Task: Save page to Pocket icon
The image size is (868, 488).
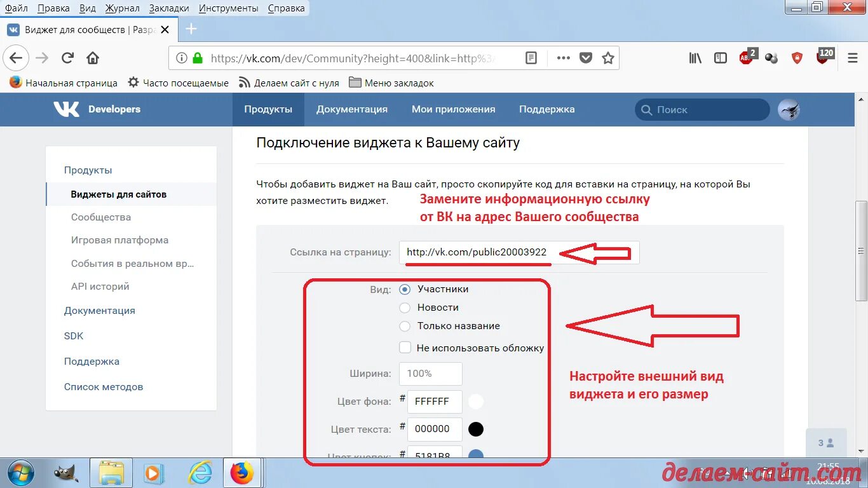Action: [586, 58]
